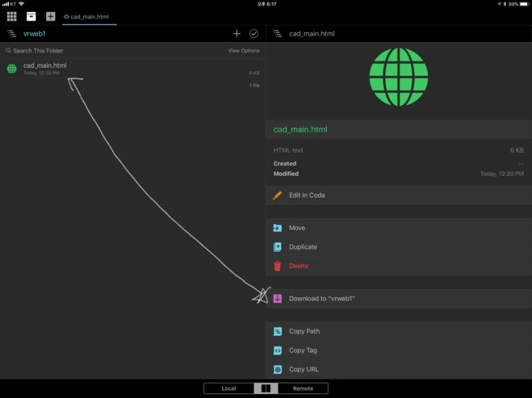Image resolution: width=532 pixels, height=398 pixels.
Task: Tap the Duplicate document icon
Action: (277, 247)
